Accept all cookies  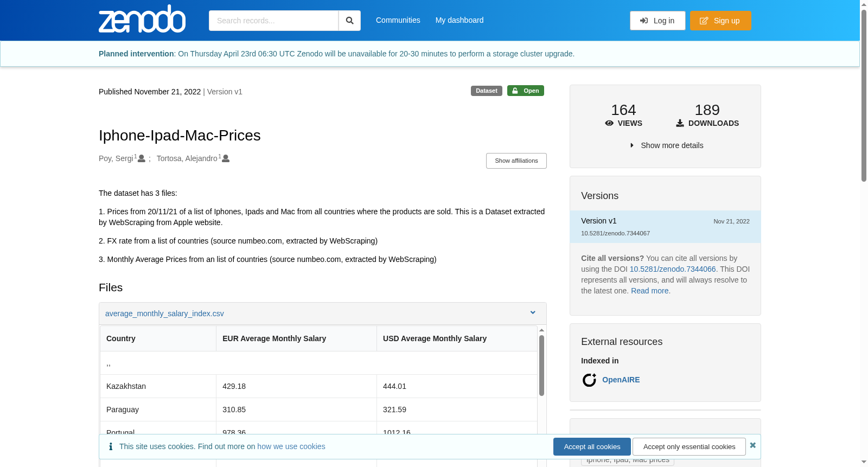tap(592, 446)
